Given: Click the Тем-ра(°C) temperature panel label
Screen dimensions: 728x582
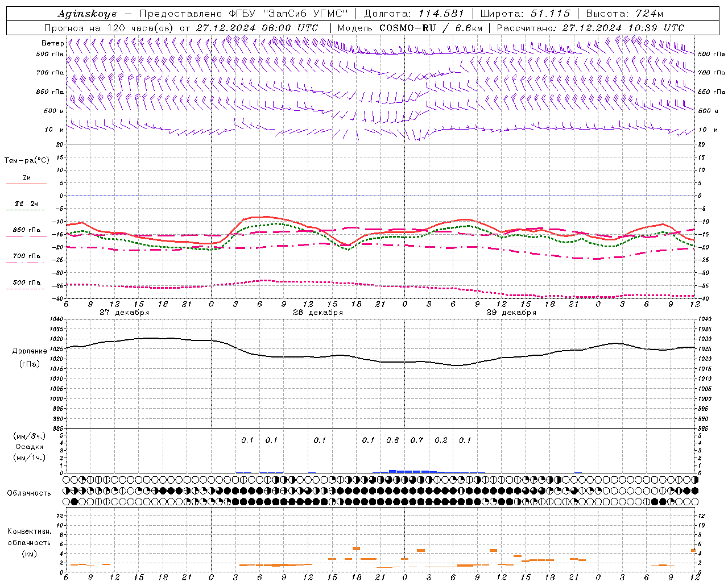Looking at the screenshot, I should (x=27, y=161).
